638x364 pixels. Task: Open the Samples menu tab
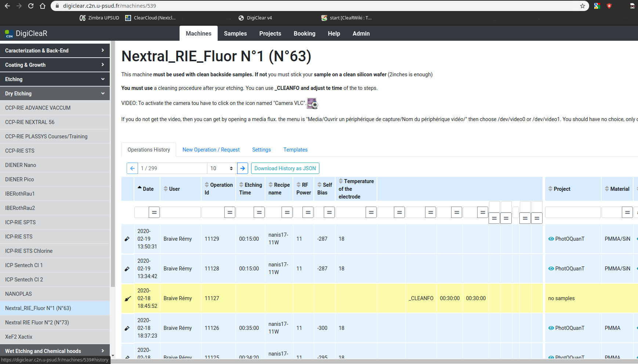click(x=235, y=33)
